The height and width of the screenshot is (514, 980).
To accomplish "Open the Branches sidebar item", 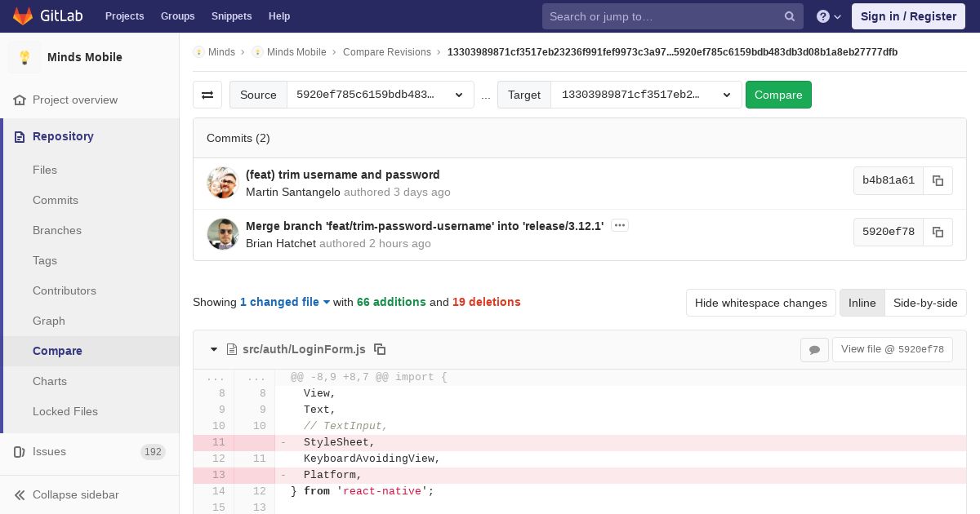I will point(57,230).
